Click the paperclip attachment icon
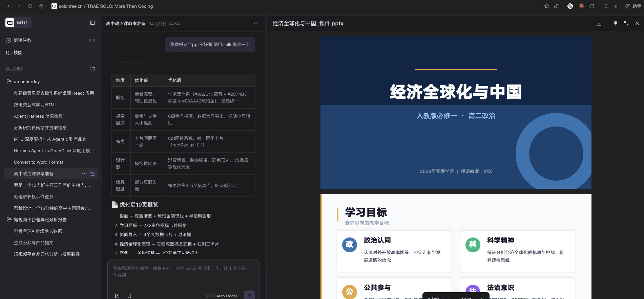644x299 pixels. [x=129, y=296]
